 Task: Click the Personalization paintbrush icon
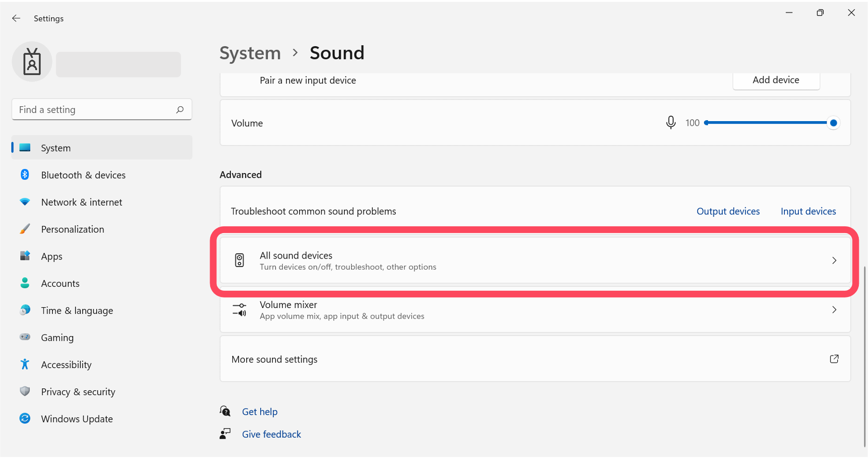pos(25,229)
